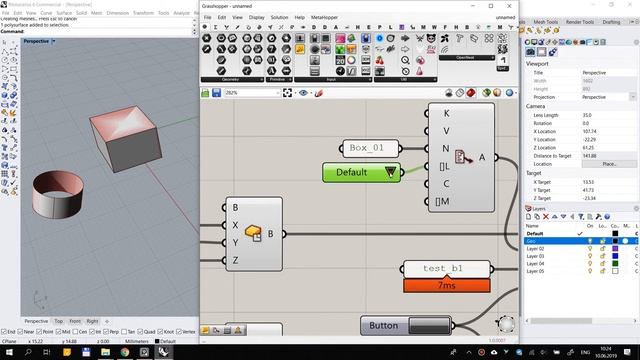Toggle the End osnap checkbox
This screenshot has width=640, height=360.
4,332
